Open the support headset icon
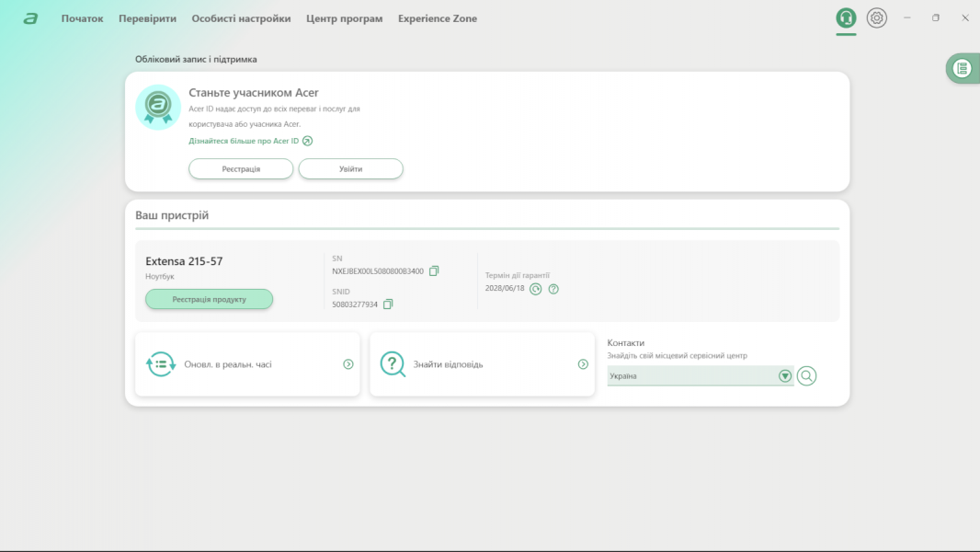This screenshot has height=552, width=980. pyautogui.click(x=846, y=17)
